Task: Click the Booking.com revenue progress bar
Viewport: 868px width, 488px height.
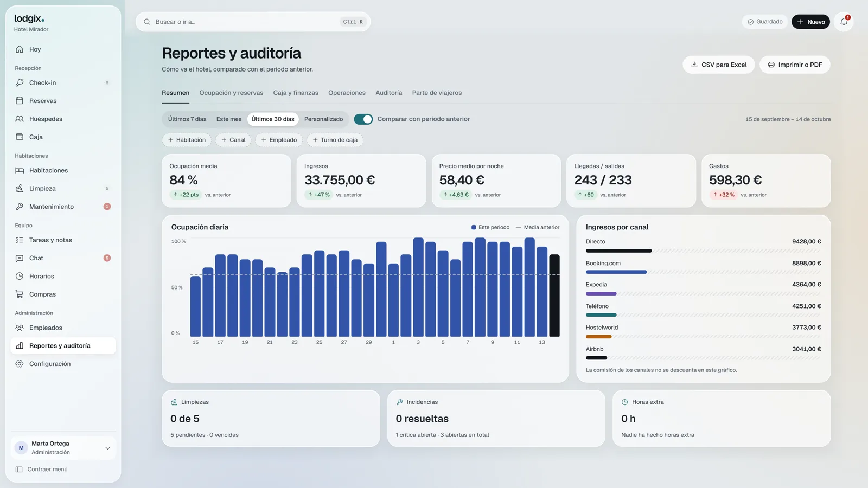Action: point(703,272)
